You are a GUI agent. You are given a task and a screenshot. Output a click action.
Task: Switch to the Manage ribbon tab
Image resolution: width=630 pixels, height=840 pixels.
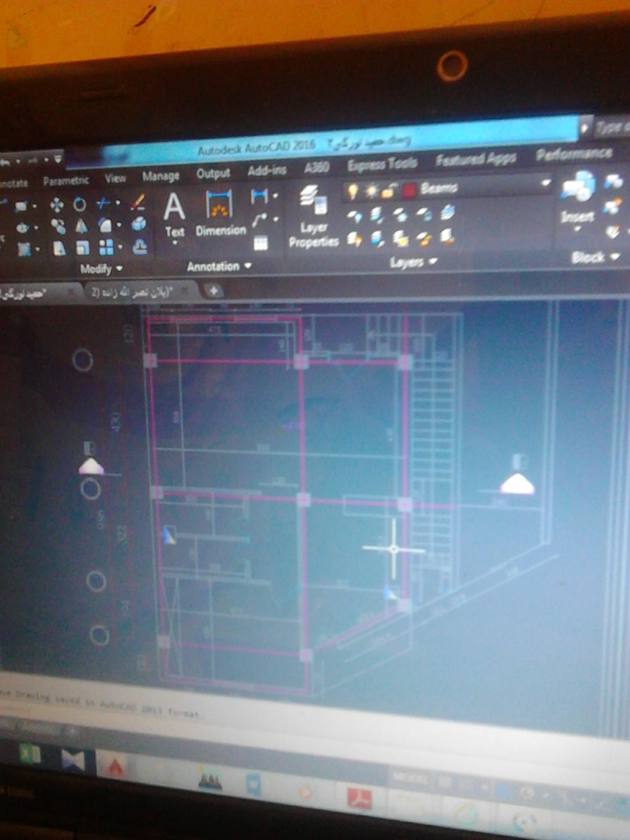(x=161, y=176)
